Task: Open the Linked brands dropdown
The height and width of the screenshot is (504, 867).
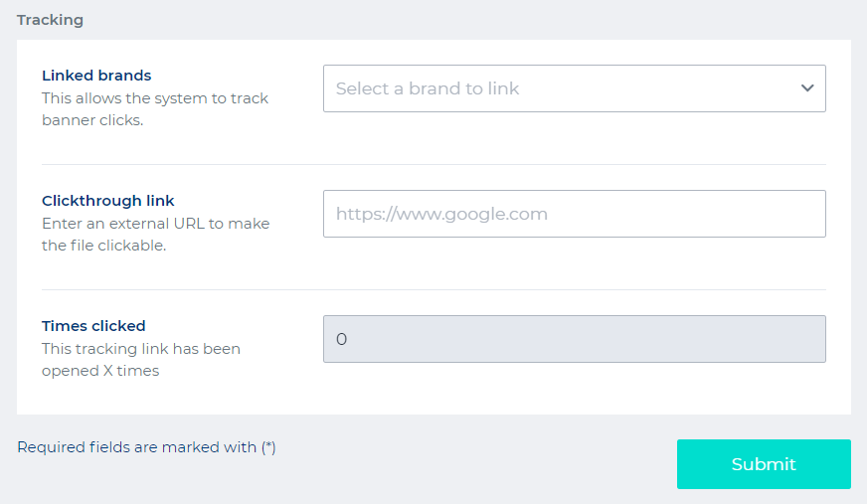Action: point(574,88)
